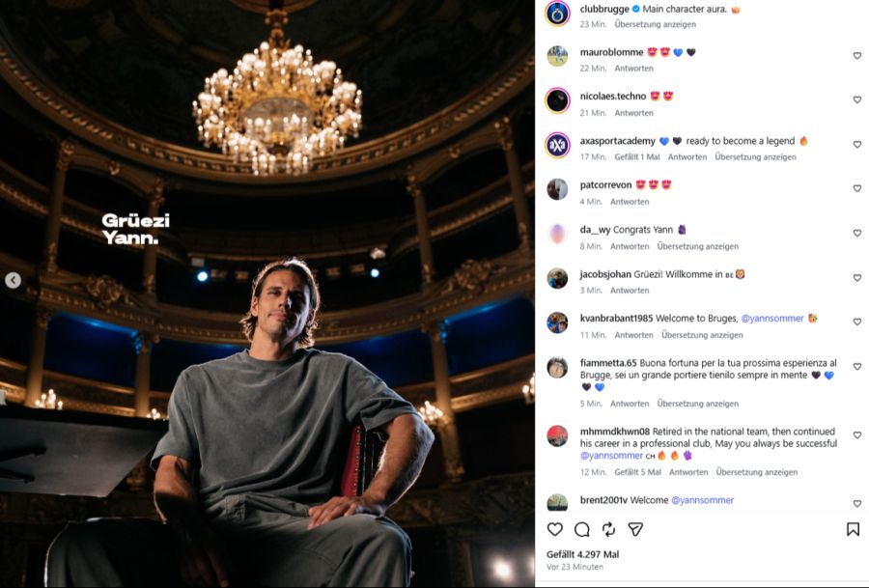Repost using the arrows icon
This screenshot has width=869, height=588.
coord(608,529)
